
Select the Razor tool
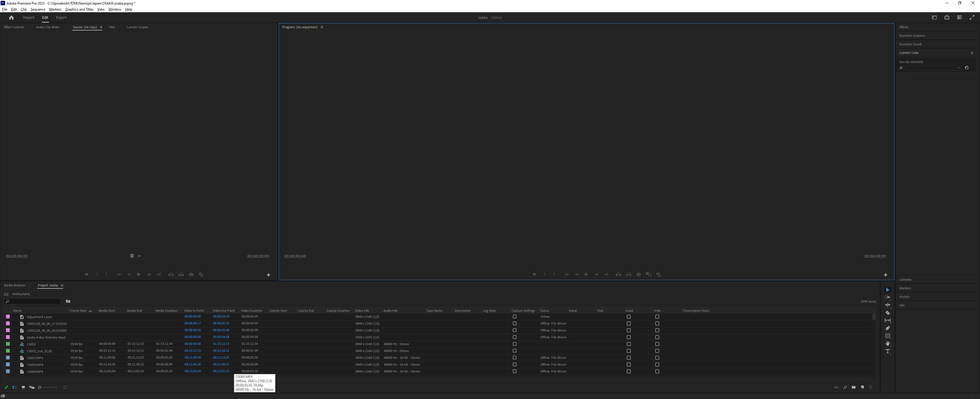(x=887, y=313)
